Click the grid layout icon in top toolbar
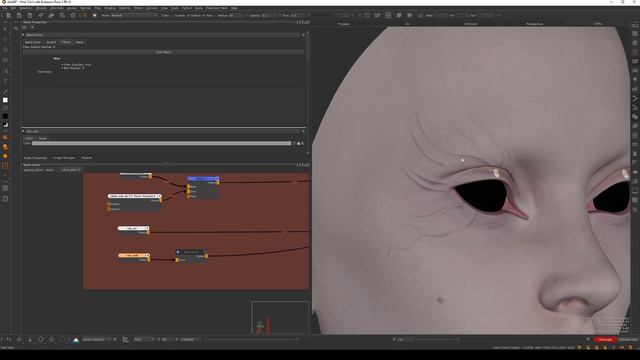The image size is (640, 360). [x=388, y=15]
